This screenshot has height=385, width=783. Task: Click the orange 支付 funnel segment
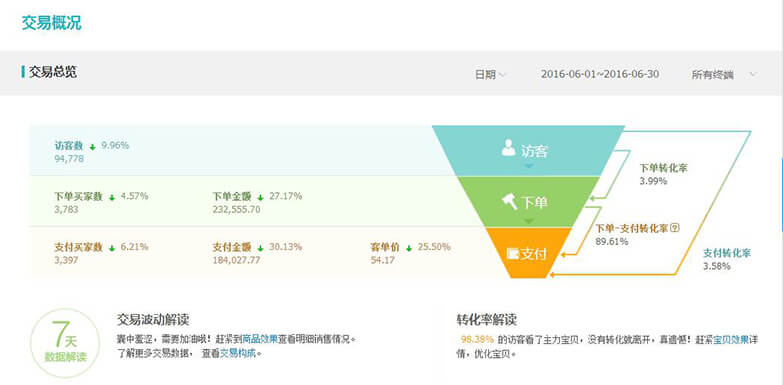528,253
